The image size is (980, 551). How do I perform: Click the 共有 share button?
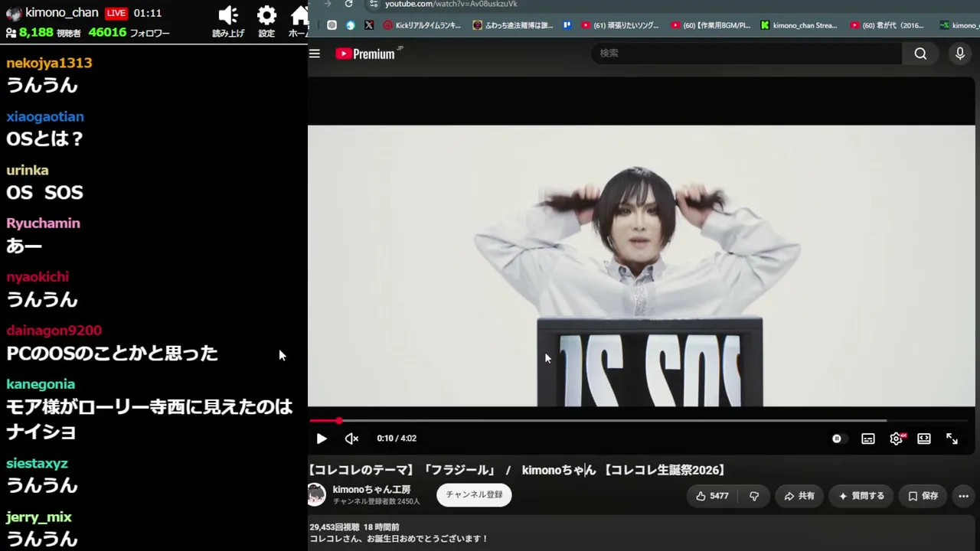click(x=799, y=496)
